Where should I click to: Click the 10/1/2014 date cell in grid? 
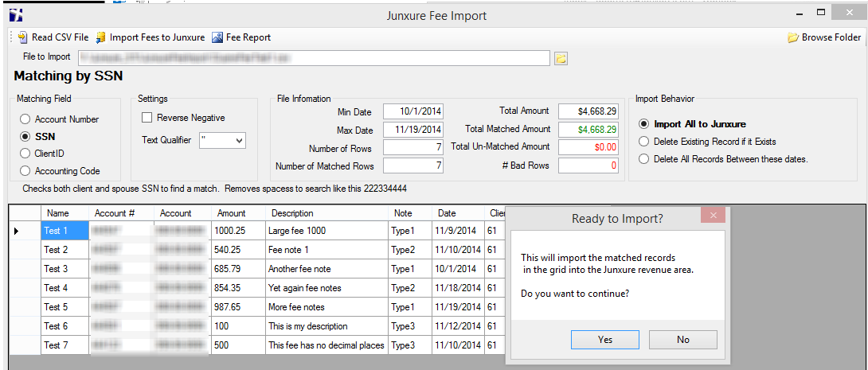coord(459,269)
